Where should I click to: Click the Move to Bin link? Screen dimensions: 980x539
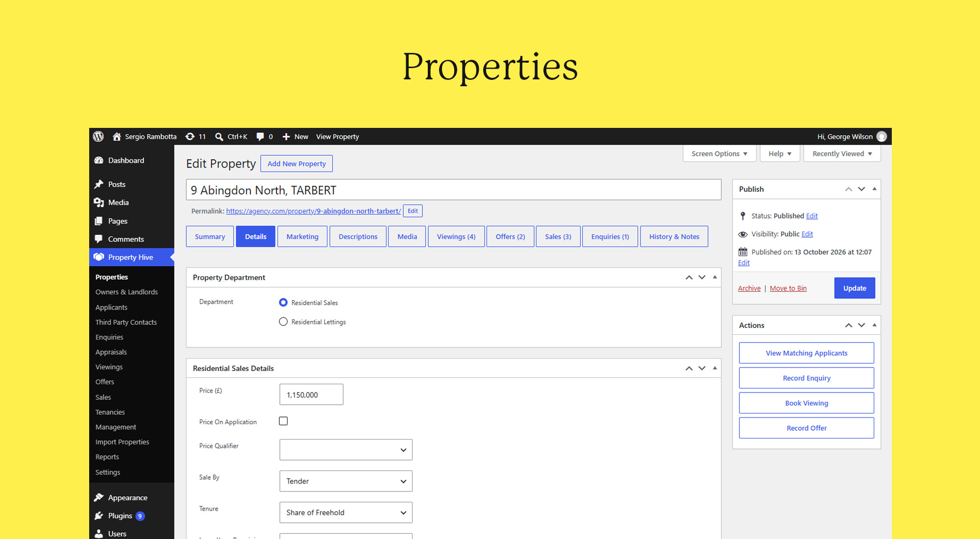788,288
